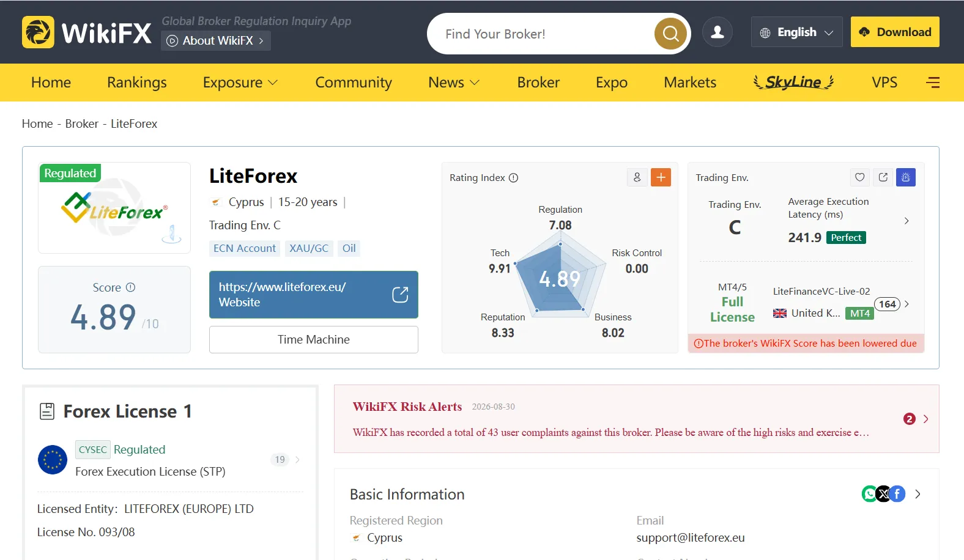This screenshot has height=560, width=964.
Task: Go to the Home menu item
Action: coord(51,83)
